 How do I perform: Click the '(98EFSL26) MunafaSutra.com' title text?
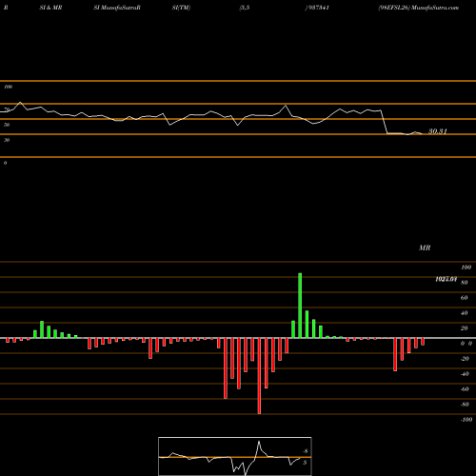click(x=419, y=8)
